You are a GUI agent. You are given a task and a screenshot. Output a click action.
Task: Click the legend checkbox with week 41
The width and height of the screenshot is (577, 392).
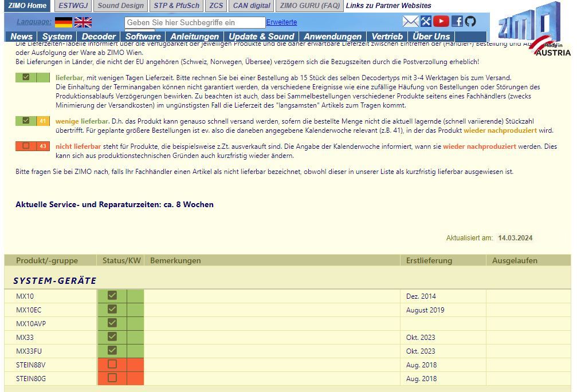26,121
